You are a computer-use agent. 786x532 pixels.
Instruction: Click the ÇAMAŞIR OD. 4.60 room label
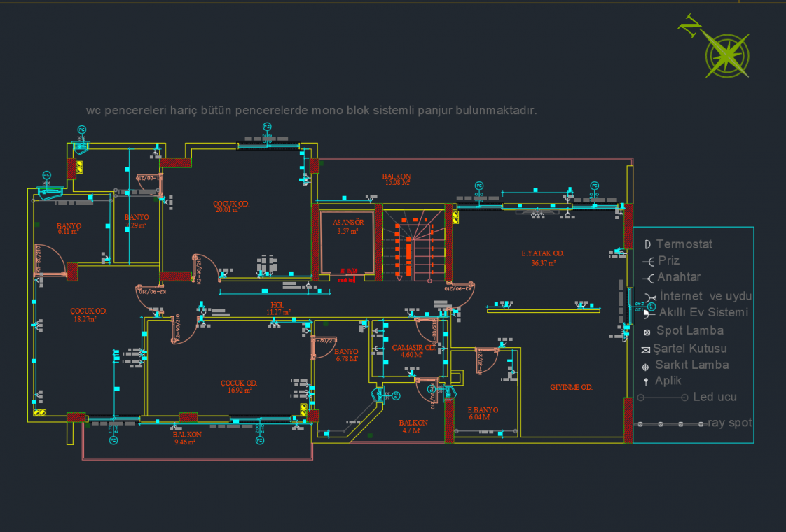pos(413,351)
